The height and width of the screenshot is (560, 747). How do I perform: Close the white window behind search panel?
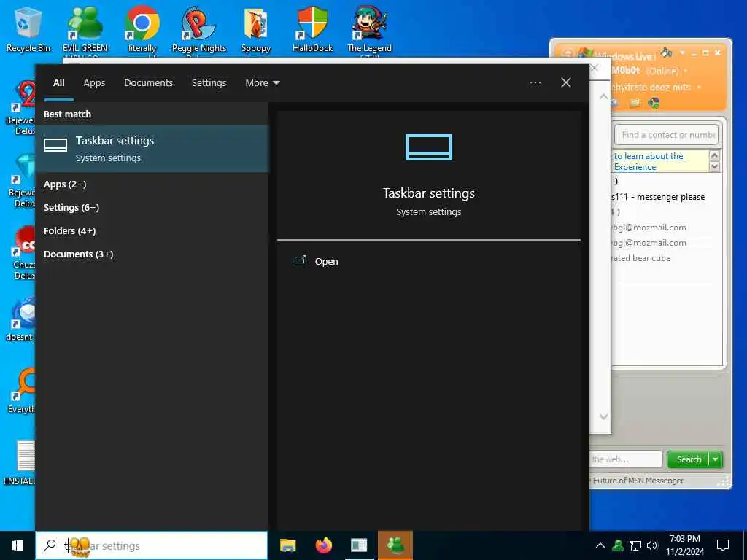click(x=594, y=68)
